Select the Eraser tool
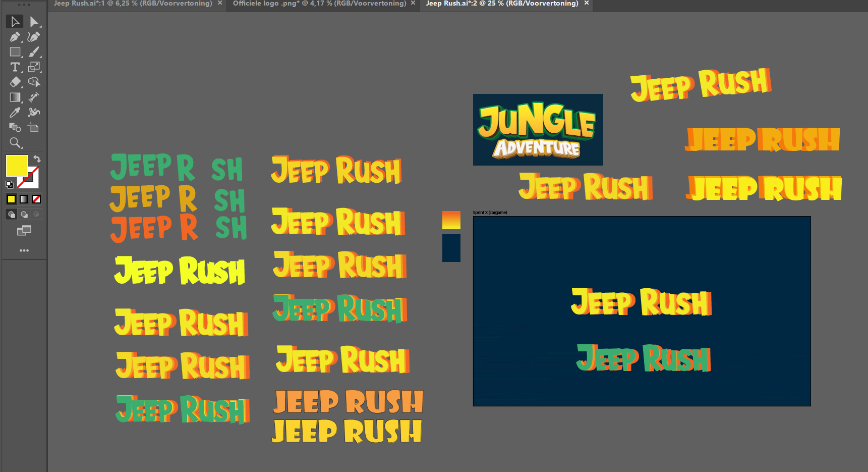Viewport: 868px width, 472px height. [x=15, y=82]
